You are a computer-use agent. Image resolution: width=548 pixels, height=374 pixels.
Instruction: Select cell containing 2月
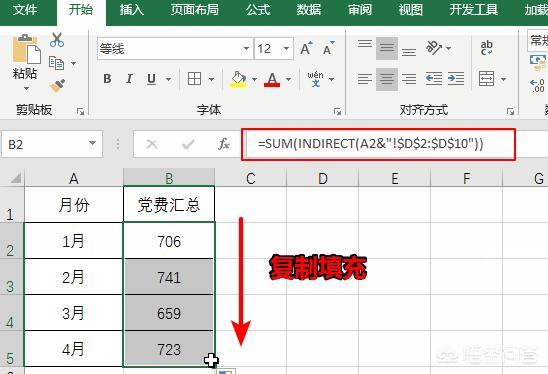coord(74,277)
